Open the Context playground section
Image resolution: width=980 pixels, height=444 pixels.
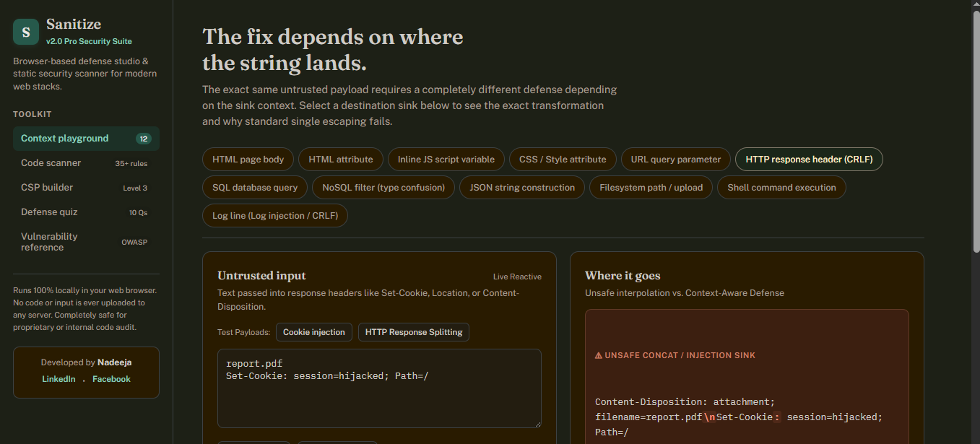click(x=86, y=139)
